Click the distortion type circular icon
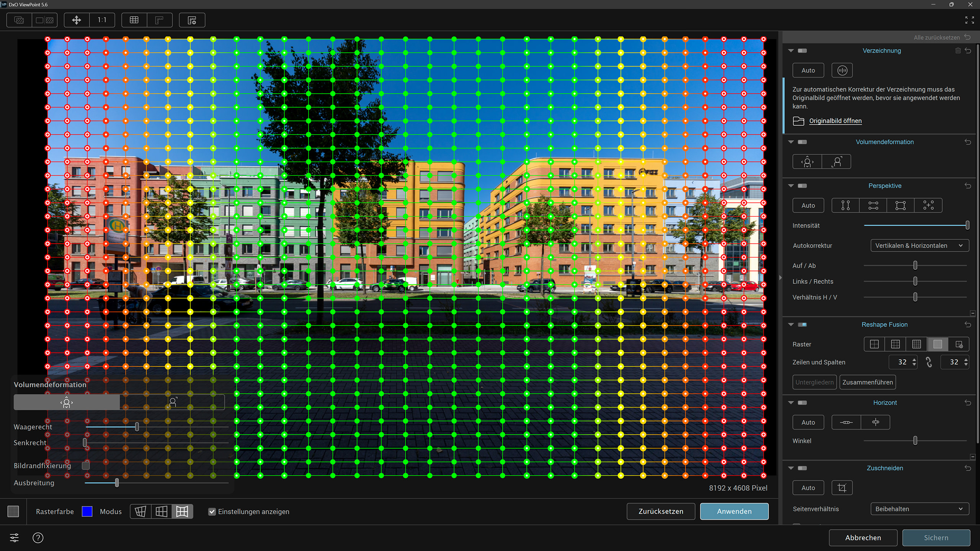The height and width of the screenshot is (551, 980). pos(842,70)
